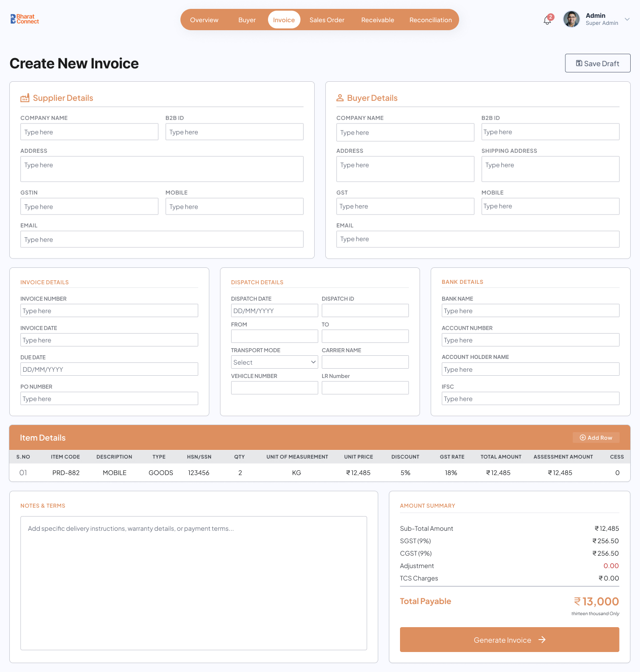Click the Vehicle Number field
Viewport: 640px width, 672px height.
[x=275, y=388]
